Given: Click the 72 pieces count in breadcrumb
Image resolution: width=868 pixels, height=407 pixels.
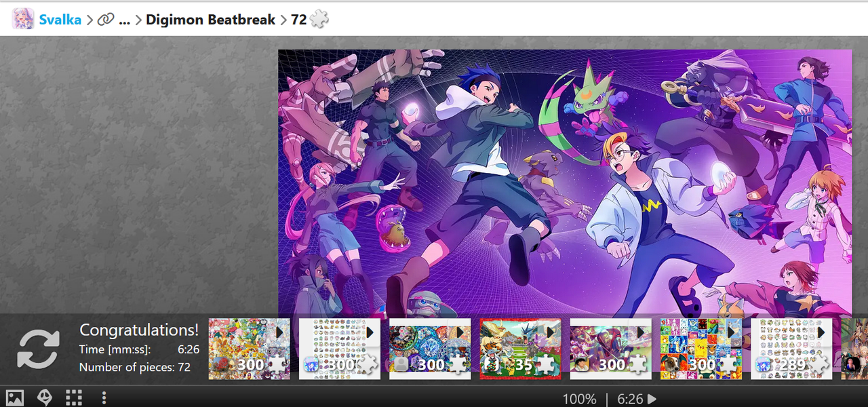Looking at the screenshot, I should tap(299, 20).
